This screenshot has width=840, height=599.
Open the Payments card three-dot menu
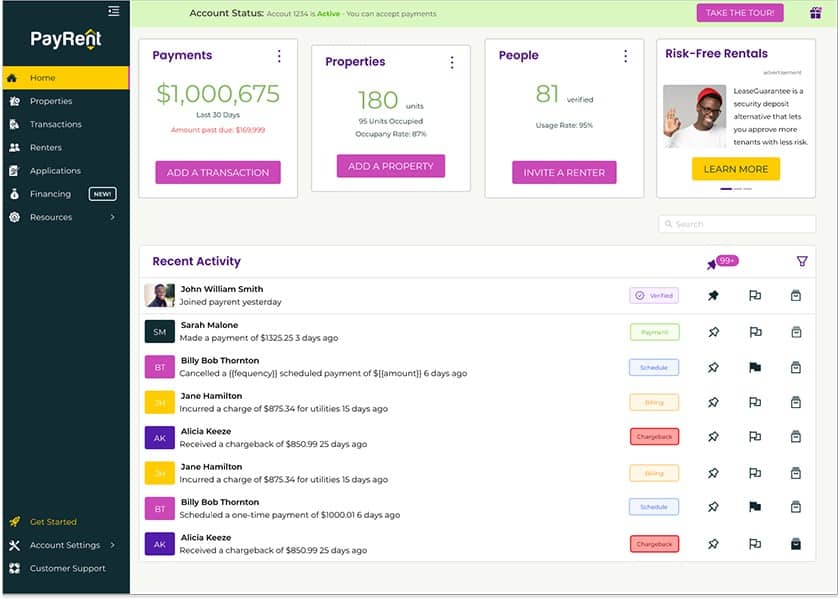(x=279, y=56)
